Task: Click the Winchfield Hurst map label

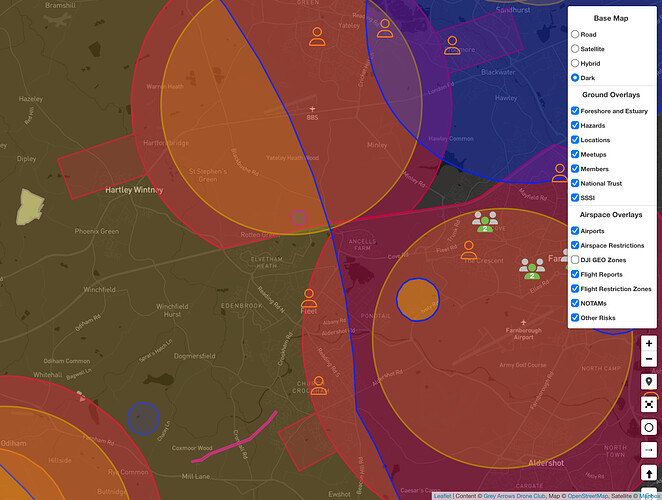Action: point(172,310)
